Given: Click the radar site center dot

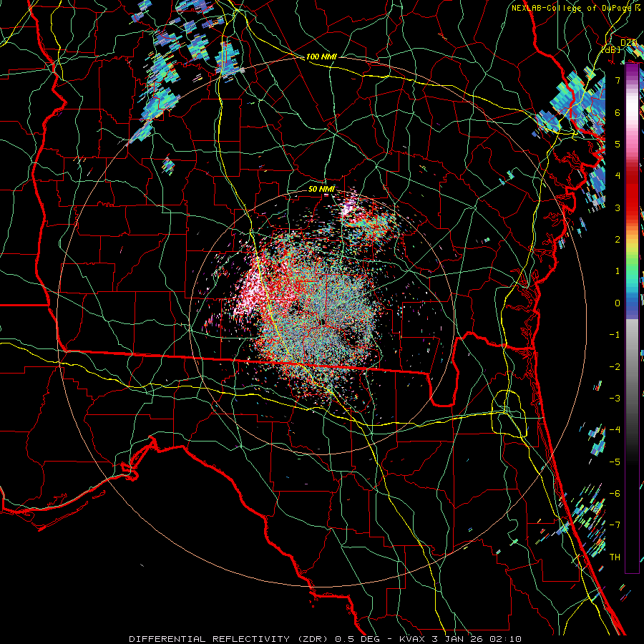Looking at the screenshot, I should pyautogui.click(x=323, y=323).
